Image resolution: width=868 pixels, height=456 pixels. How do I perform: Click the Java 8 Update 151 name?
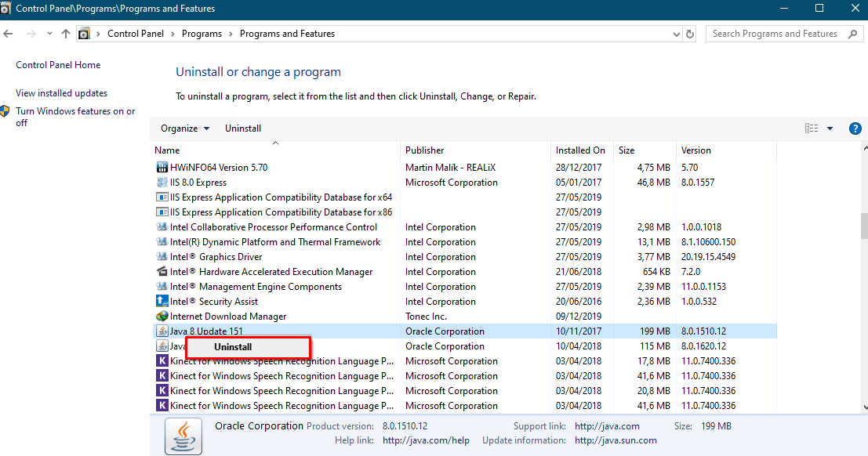pyautogui.click(x=206, y=331)
